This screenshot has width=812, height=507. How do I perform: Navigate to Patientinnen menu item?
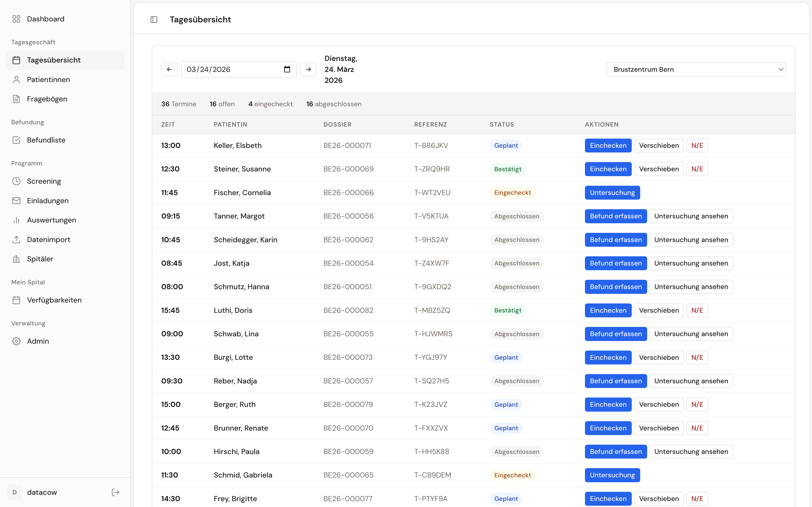pyautogui.click(x=48, y=79)
